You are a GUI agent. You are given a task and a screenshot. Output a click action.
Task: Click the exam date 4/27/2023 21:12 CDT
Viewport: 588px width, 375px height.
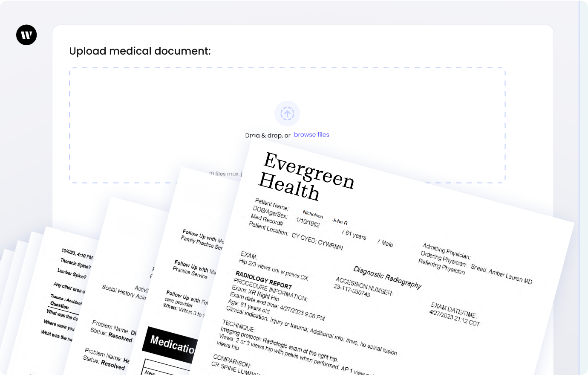pos(454,318)
